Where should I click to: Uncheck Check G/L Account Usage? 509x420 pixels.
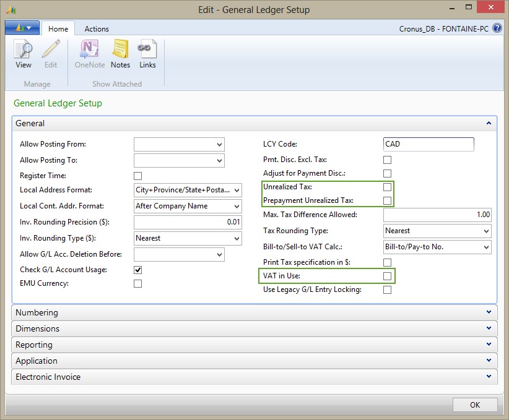[137, 270]
